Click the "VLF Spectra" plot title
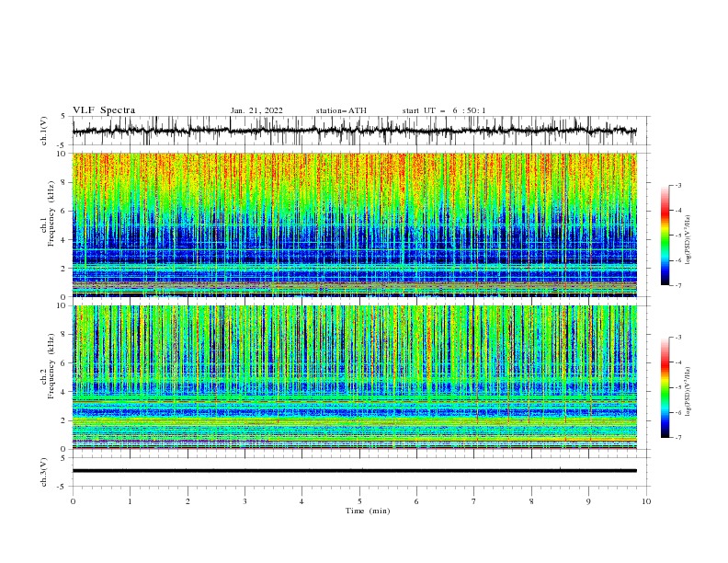The height and width of the screenshot is (563, 728). [104, 110]
